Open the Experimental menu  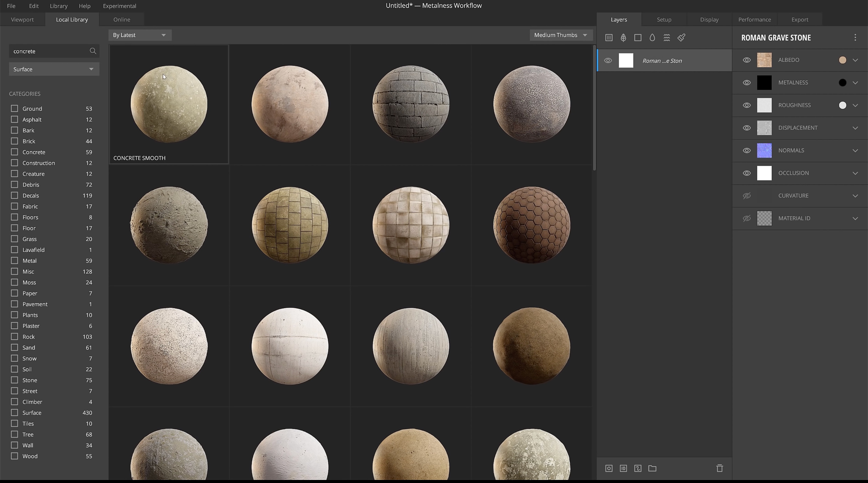tap(119, 6)
